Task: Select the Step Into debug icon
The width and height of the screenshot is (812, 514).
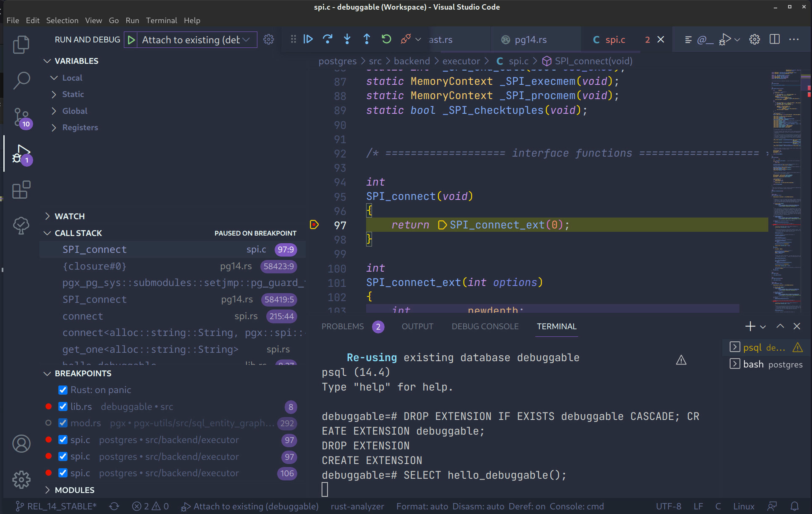Action: (347, 39)
